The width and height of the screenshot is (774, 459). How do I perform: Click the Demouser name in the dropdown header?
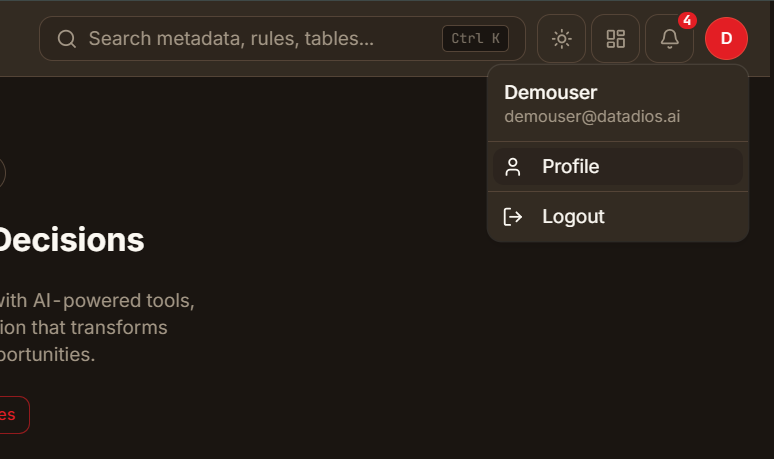(x=550, y=92)
